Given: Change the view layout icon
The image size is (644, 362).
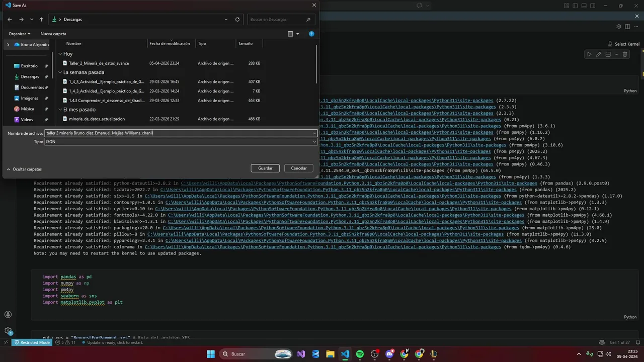Looking at the screenshot, I should [290, 34].
